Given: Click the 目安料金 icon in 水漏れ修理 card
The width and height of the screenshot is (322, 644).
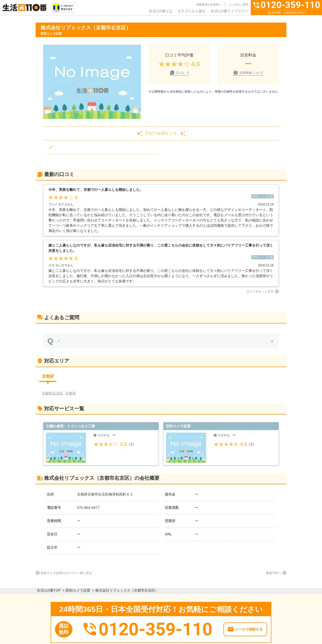Looking at the screenshot, I should [x=95, y=435].
